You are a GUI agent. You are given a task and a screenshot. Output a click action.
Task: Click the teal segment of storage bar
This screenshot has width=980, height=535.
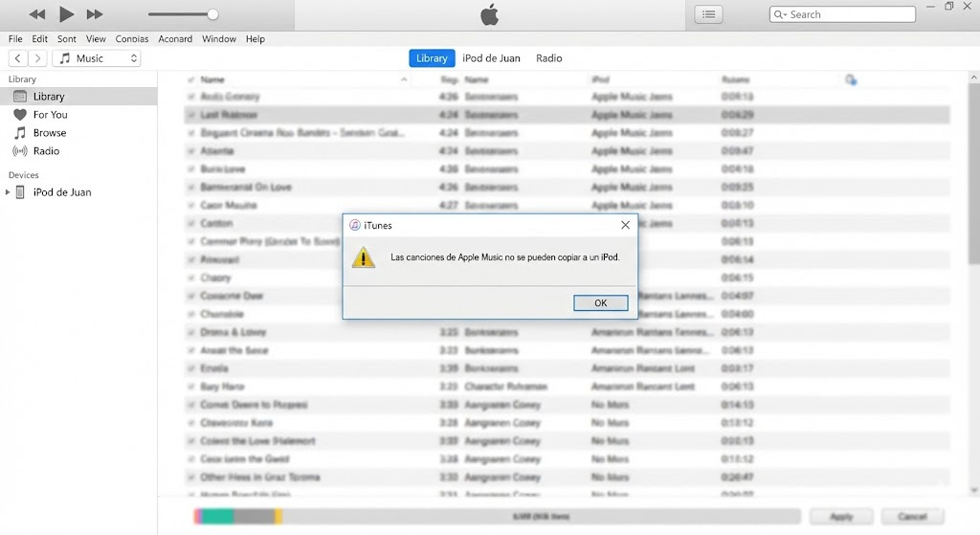(217, 516)
